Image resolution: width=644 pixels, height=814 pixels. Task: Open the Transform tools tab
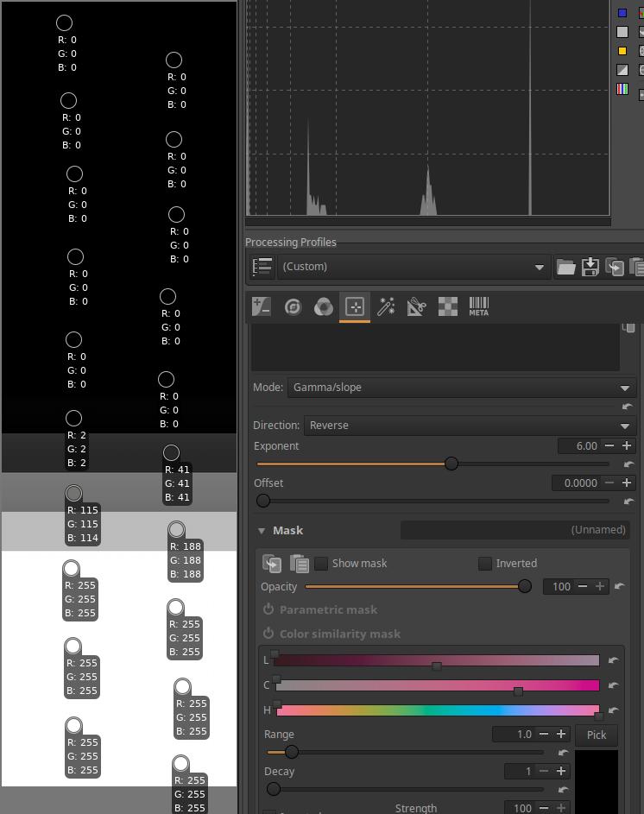(x=416, y=306)
